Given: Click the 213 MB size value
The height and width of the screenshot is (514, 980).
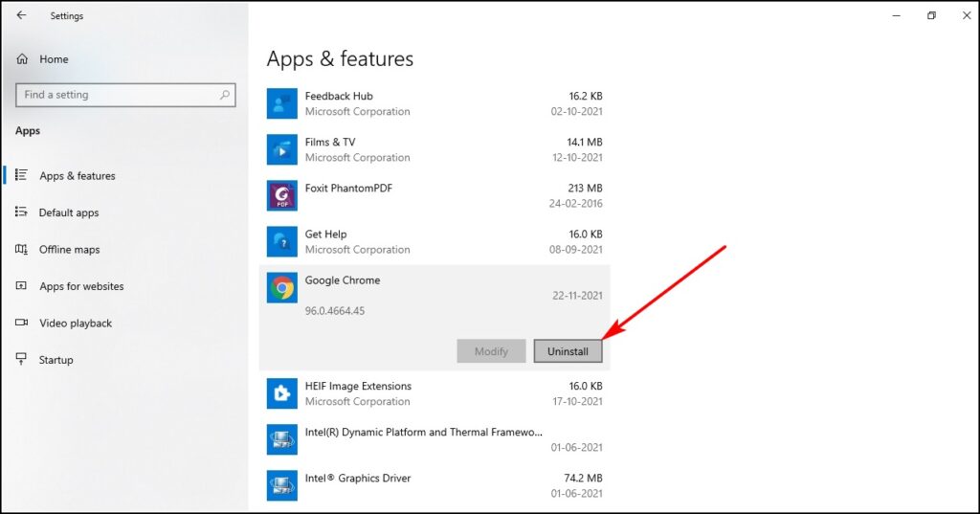Looking at the screenshot, I should coord(585,189).
